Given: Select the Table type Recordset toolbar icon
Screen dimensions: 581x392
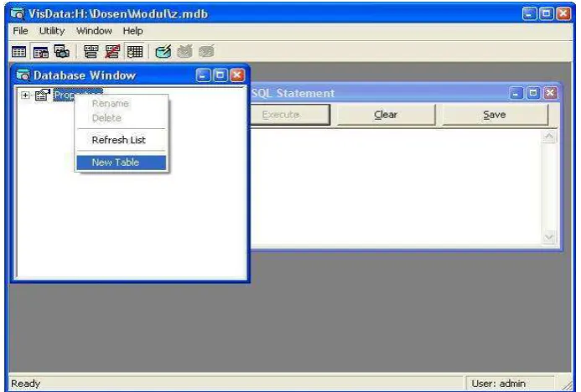Looking at the screenshot, I should [x=19, y=51].
